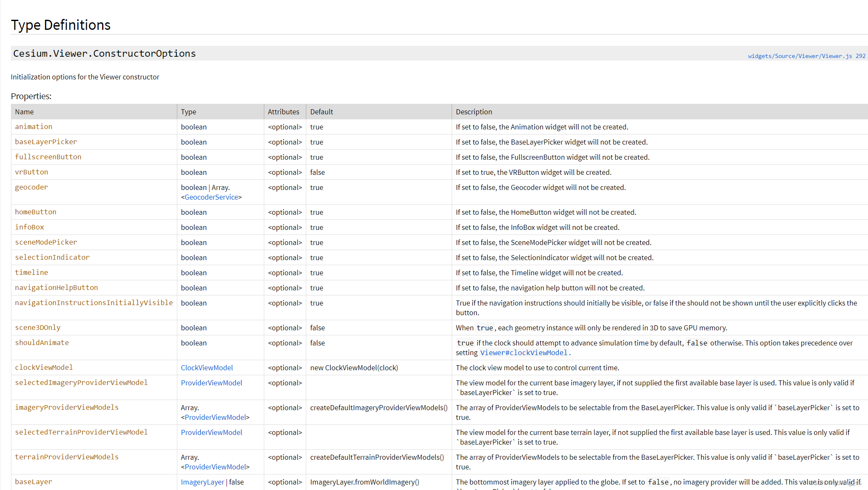The width and height of the screenshot is (868, 490).
Task: Click the 'boolean' type in animation row
Action: [194, 127]
